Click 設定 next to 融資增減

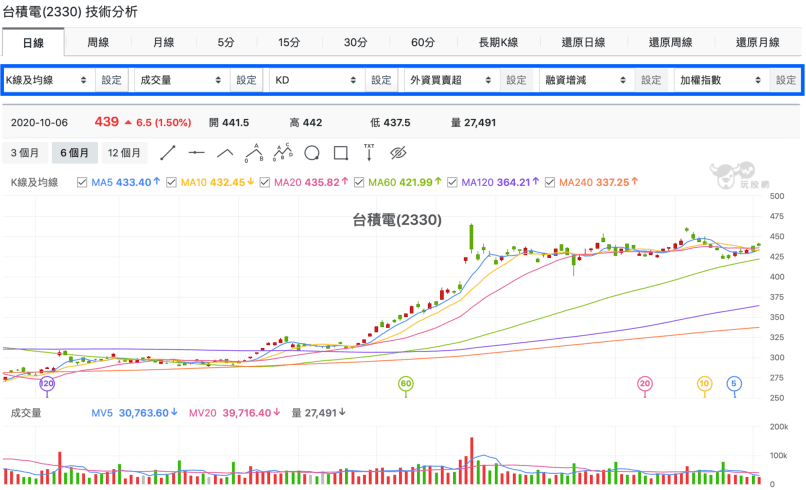651,80
